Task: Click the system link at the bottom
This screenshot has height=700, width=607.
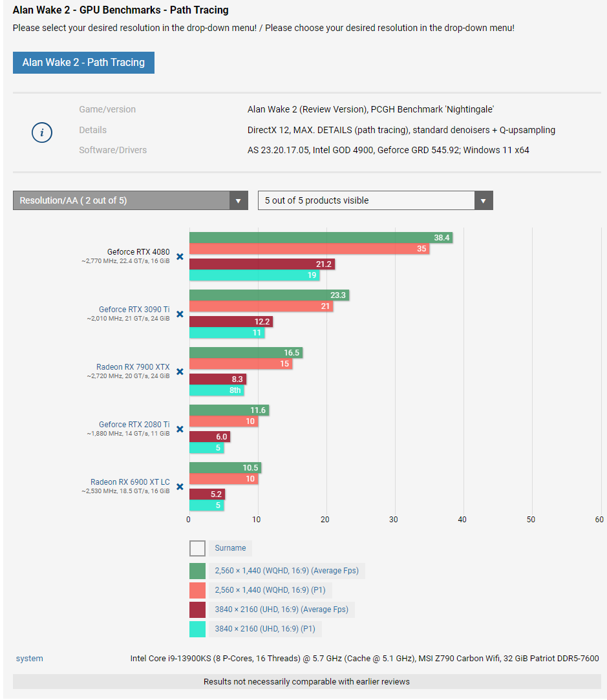Action: pos(30,659)
